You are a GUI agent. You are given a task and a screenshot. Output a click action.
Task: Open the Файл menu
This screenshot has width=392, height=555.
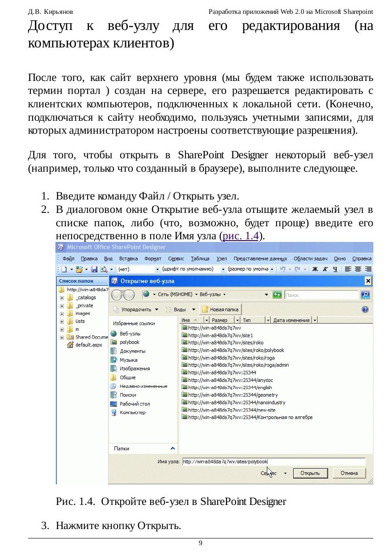click(x=68, y=258)
